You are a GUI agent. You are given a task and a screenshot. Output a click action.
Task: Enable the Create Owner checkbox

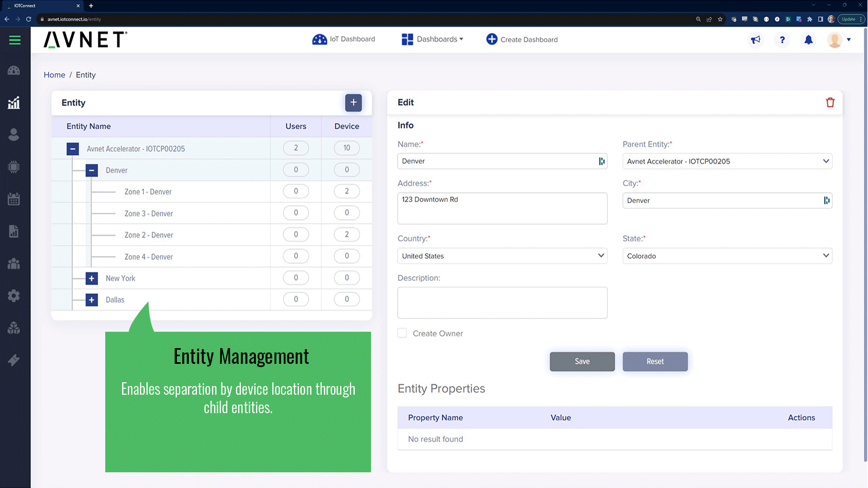coord(402,333)
